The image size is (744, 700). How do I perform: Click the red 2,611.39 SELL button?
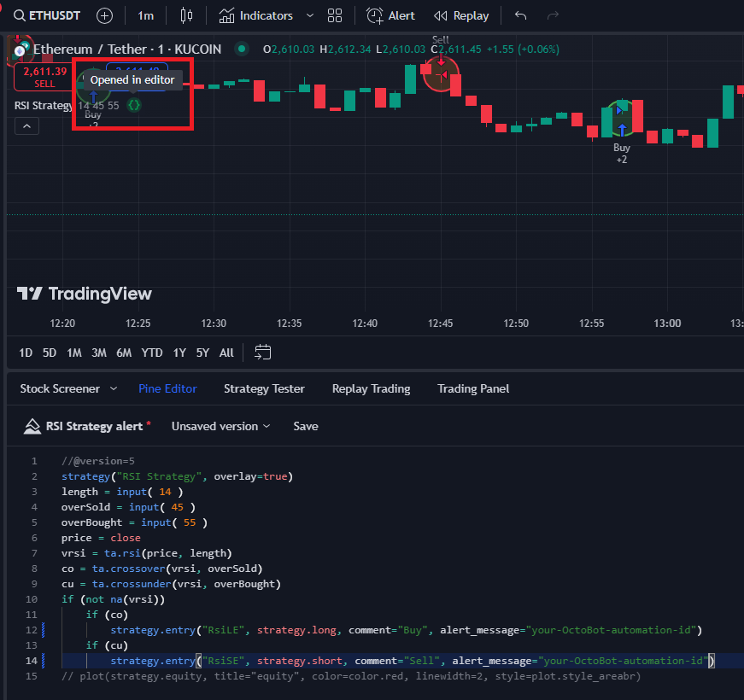(x=44, y=77)
